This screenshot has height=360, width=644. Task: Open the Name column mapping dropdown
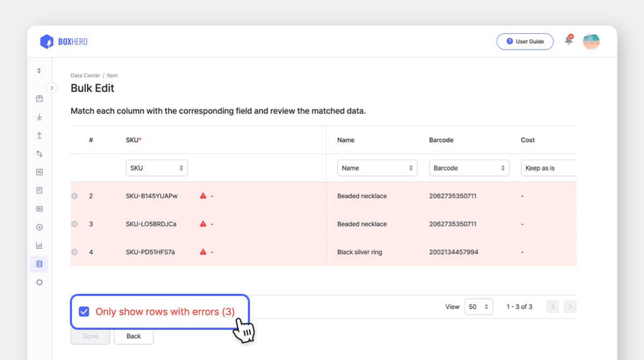tap(377, 167)
